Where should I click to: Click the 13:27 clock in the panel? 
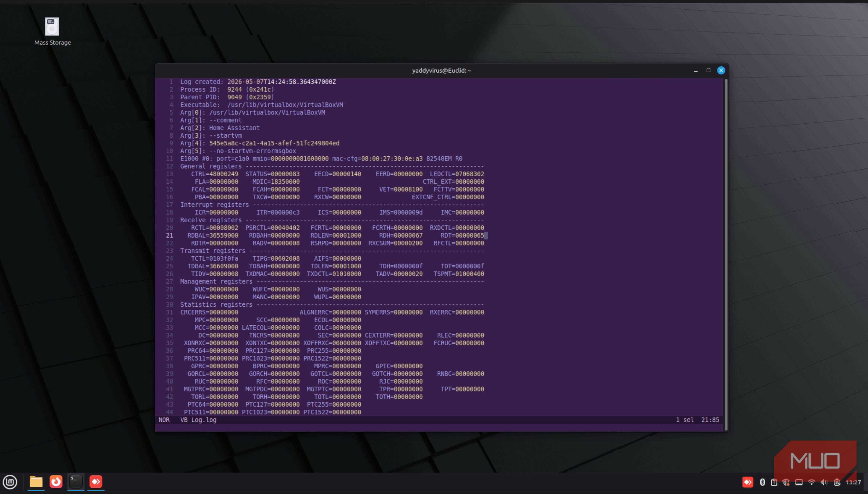(853, 482)
